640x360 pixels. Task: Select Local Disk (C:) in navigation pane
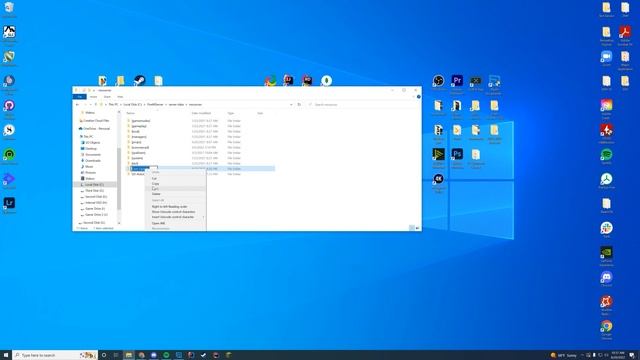click(x=95, y=184)
